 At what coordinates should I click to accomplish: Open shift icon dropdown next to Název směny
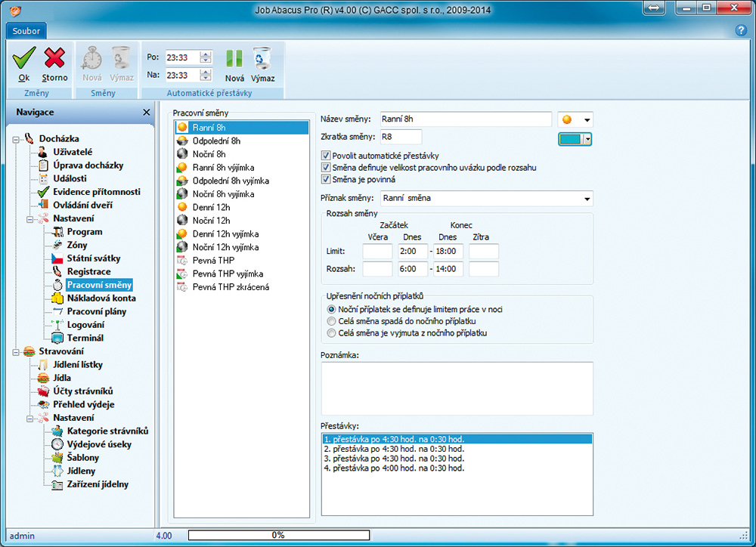point(587,119)
